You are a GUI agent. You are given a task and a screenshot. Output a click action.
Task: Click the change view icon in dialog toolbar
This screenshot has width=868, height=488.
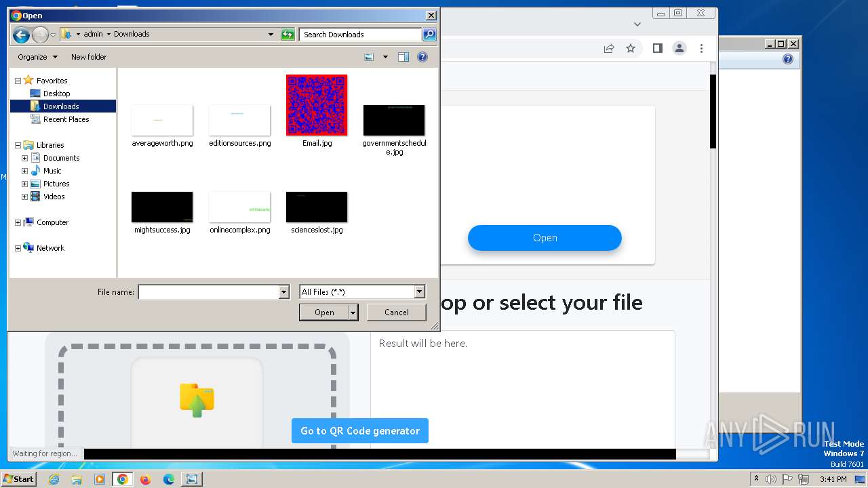369,57
